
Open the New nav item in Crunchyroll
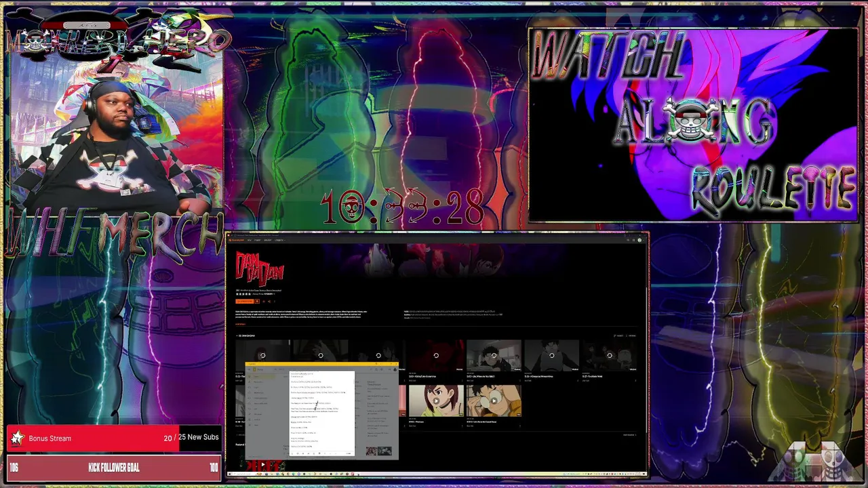[250, 240]
